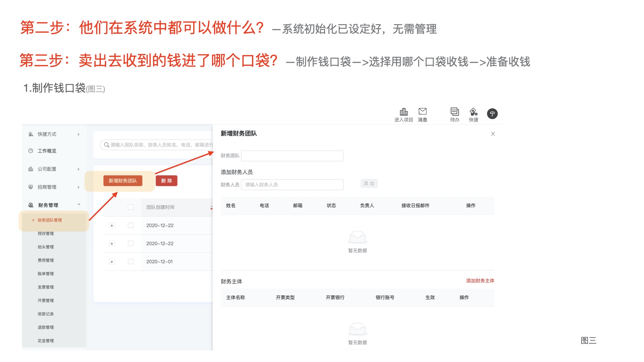
Task: Click the 新增财务团队 button
Action: 123,181
